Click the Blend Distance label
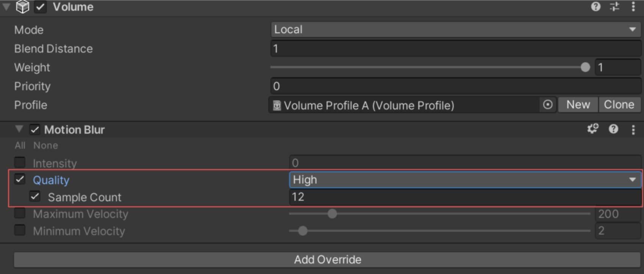The width and height of the screenshot is (644, 274). point(53,49)
